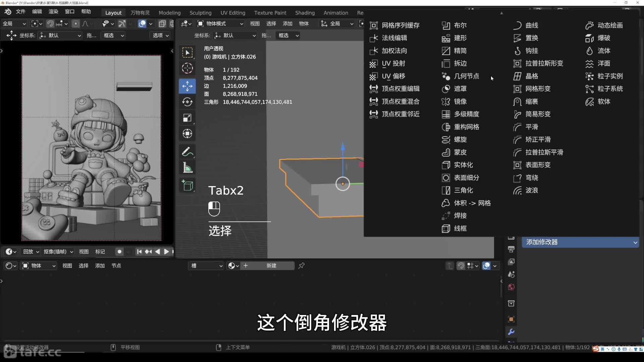Toggle node editor snapping magnet

point(461,266)
